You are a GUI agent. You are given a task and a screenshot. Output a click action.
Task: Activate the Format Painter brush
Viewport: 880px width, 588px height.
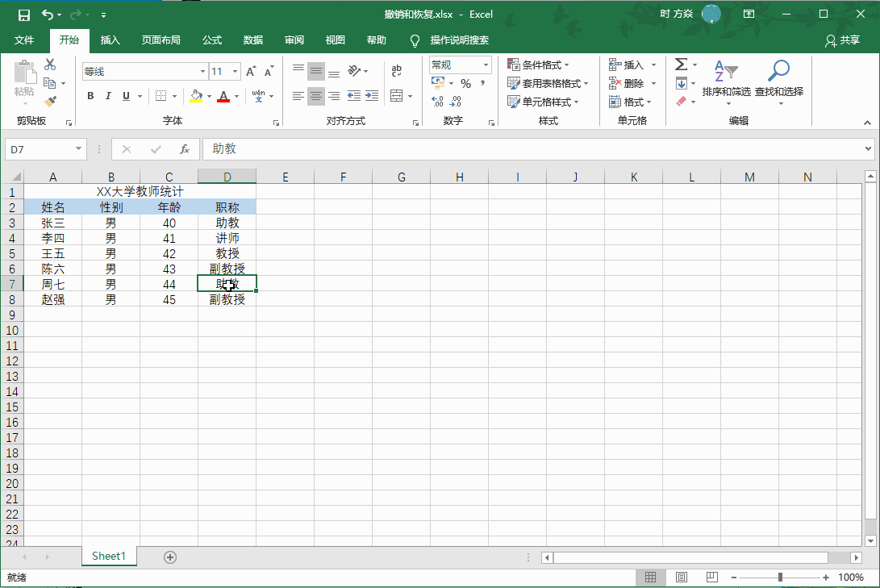50,101
